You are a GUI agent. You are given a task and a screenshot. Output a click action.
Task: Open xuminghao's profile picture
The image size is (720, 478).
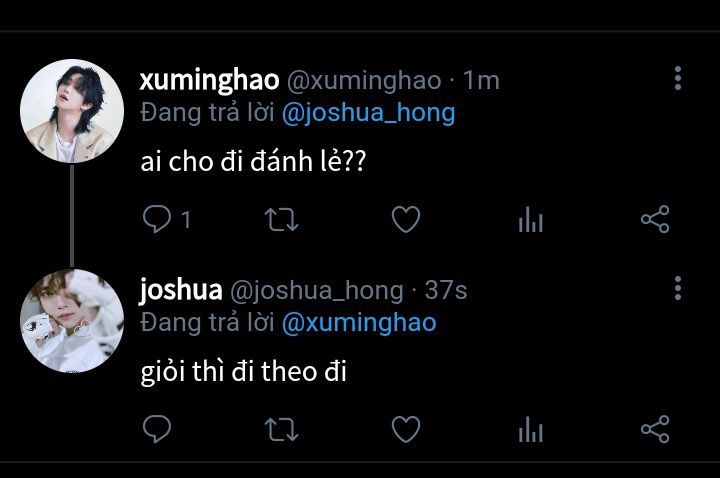click(x=72, y=111)
